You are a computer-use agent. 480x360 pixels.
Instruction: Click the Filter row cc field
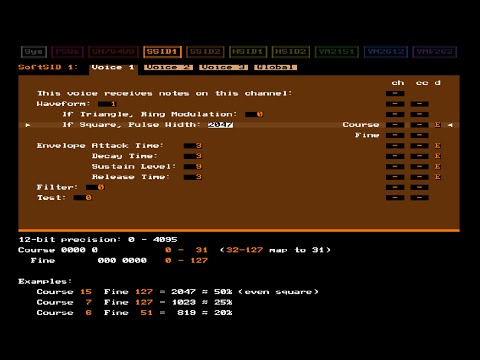419,187
